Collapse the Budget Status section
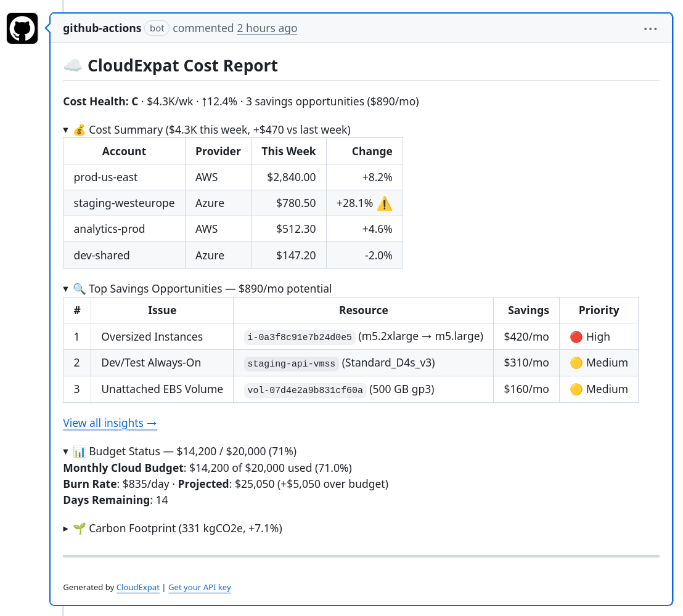This screenshot has height=616, width=683. 66,451
